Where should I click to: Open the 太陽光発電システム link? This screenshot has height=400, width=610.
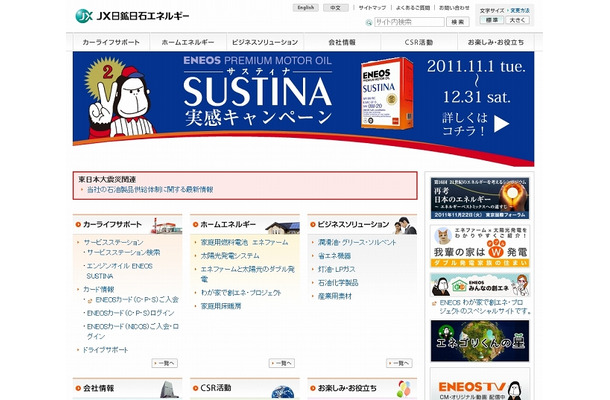pyautogui.click(x=230, y=256)
